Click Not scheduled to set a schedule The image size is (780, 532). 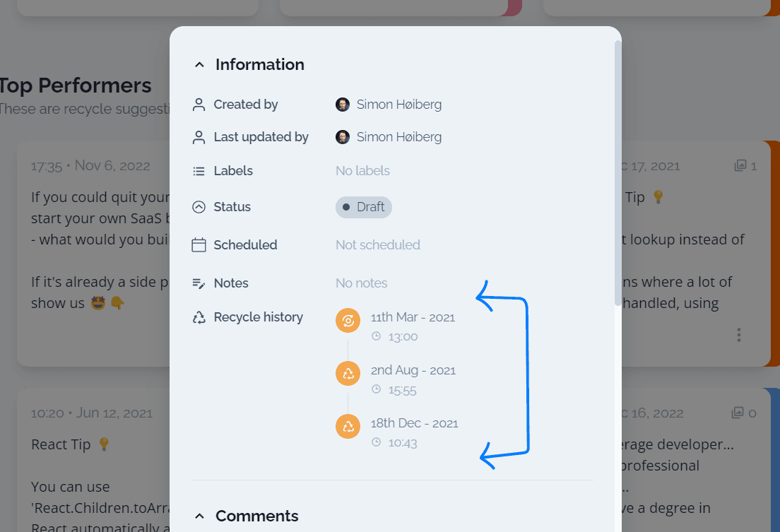pos(378,245)
